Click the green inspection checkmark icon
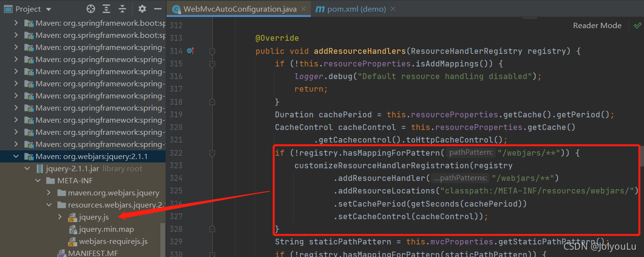 click(637, 26)
